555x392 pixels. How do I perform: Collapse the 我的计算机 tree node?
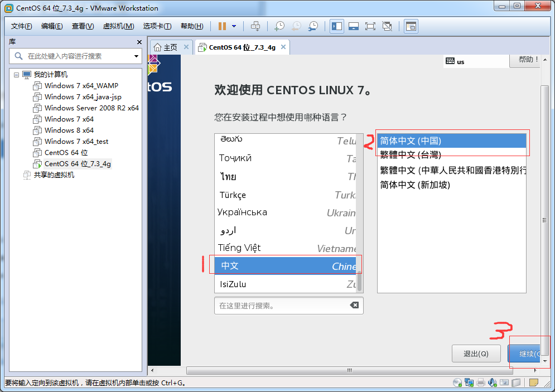[16, 75]
